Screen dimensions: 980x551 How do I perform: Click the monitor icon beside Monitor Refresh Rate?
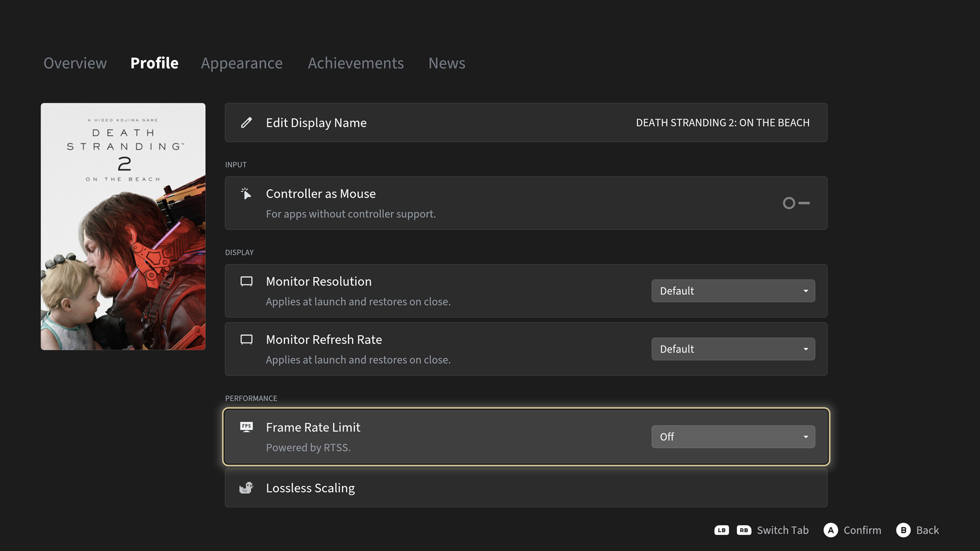247,340
